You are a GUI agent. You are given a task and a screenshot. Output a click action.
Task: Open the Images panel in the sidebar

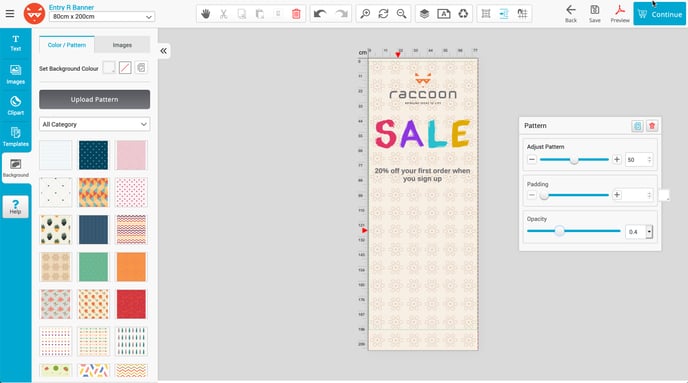(x=15, y=74)
